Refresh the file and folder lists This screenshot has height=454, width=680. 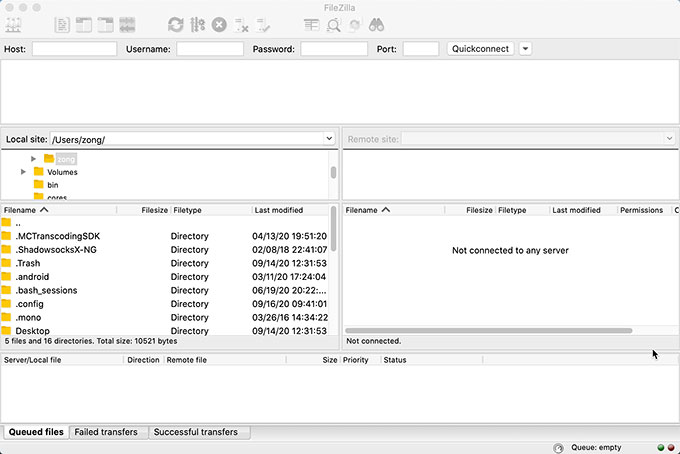[x=176, y=25]
